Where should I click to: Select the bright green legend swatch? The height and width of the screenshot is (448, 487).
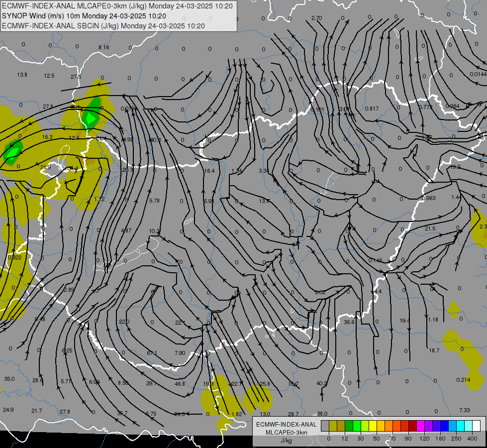(x=357, y=426)
